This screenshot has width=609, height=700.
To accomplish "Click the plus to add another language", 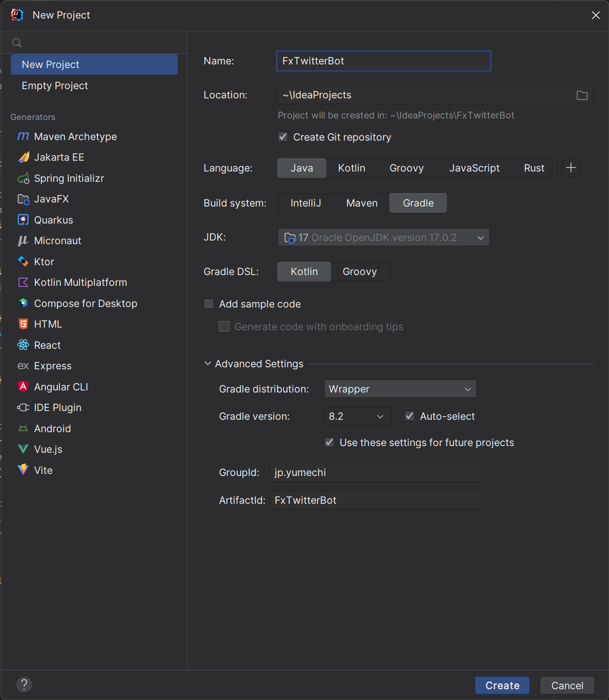I will click(570, 167).
